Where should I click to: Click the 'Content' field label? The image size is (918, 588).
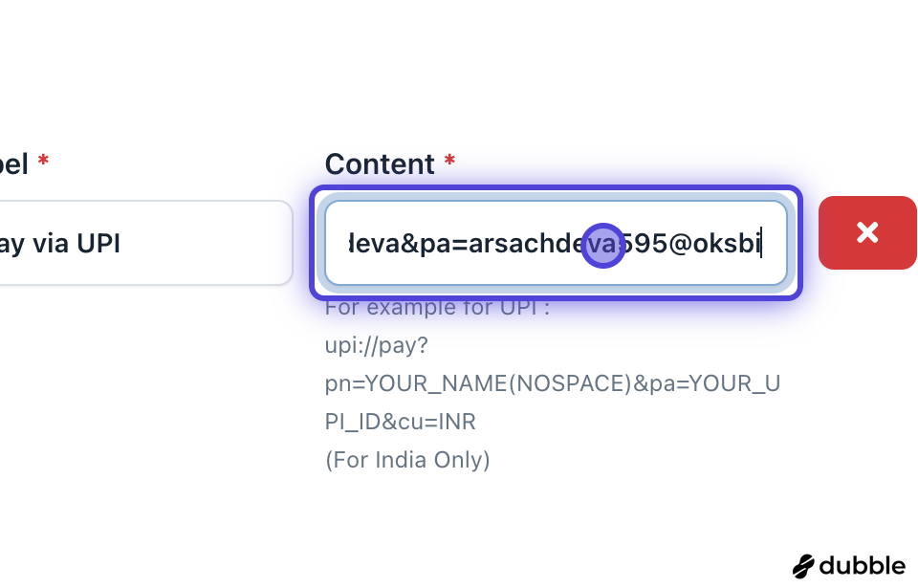tap(380, 164)
